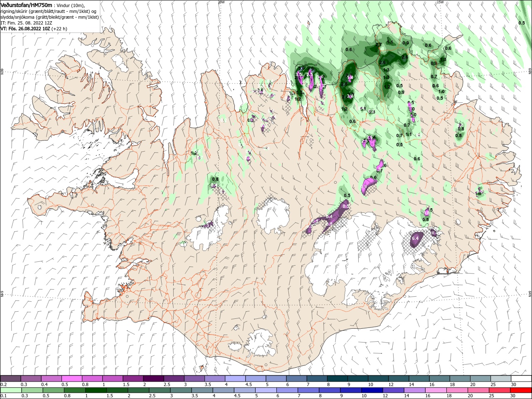
Task: Select the red rain-scale swatch at 25
Action: [499, 390]
